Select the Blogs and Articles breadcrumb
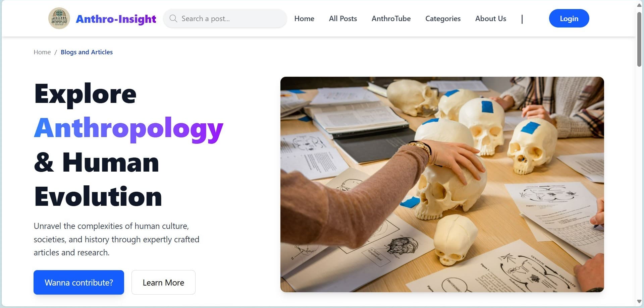 (87, 52)
